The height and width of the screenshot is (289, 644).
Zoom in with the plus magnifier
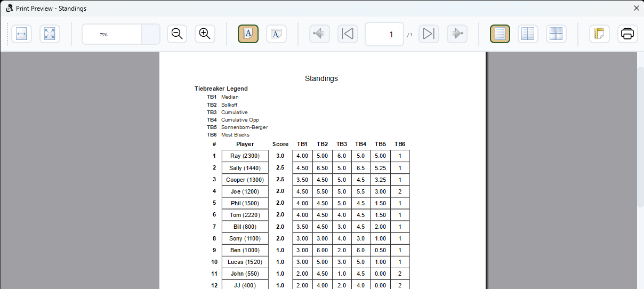click(x=205, y=34)
